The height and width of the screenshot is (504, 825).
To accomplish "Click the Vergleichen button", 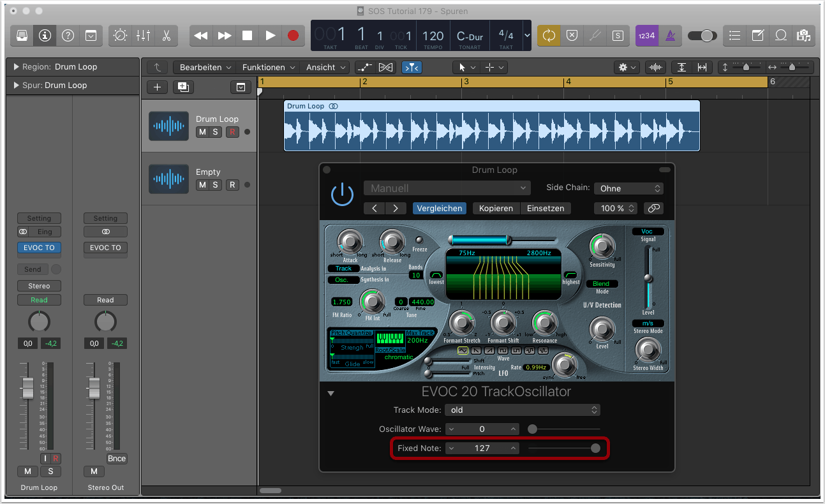I will 439,208.
